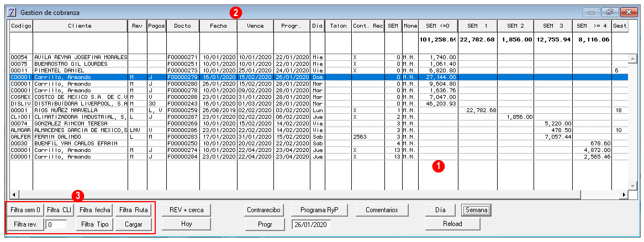This screenshot has width=644, height=242.
Task: Click the horizontal scrollbar right arrow
Action: click(x=625, y=194)
